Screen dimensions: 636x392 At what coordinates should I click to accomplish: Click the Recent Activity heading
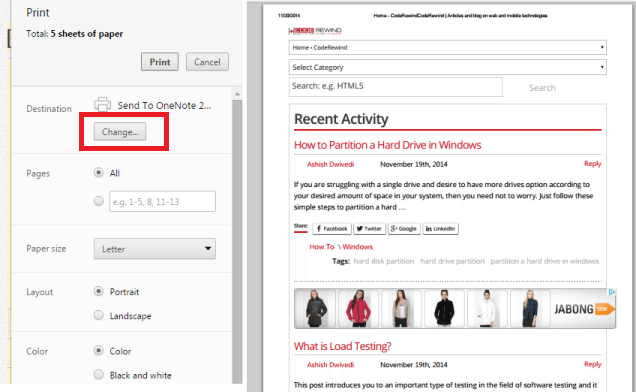click(x=341, y=119)
